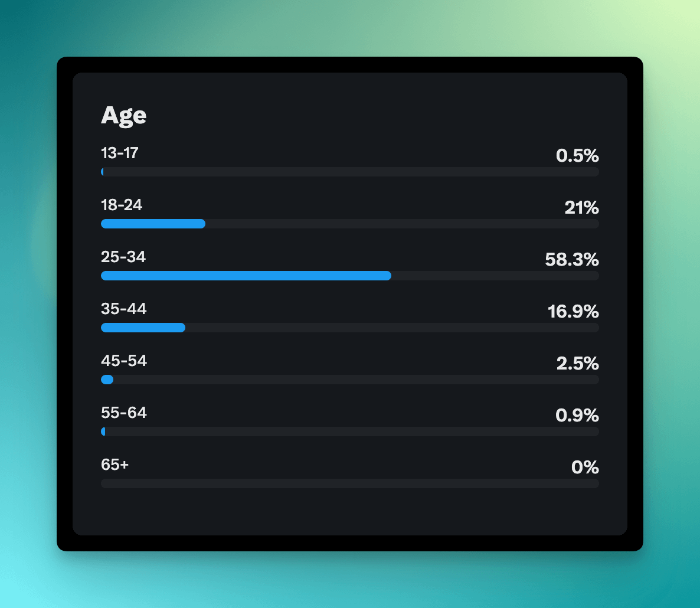Image resolution: width=700 pixels, height=608 pixels.
Task: Click the 58.3% percentage value
Action: [572, 259]
